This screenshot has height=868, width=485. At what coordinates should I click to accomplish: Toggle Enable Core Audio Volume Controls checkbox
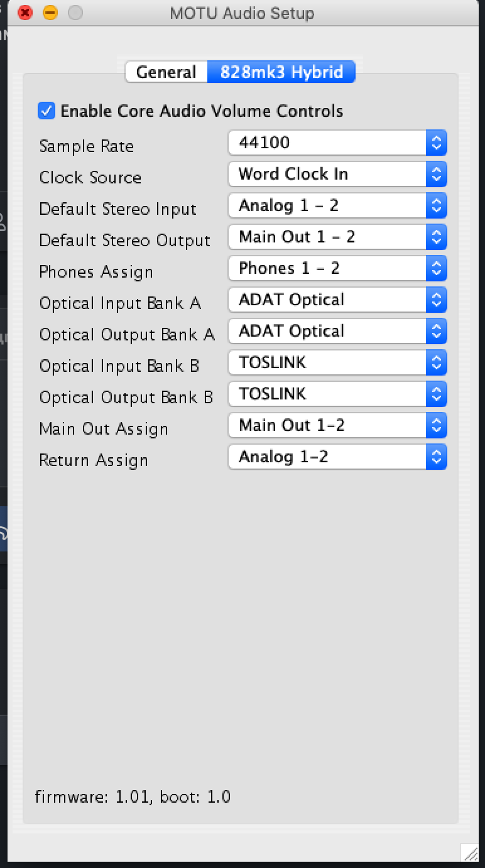point(46,111)
